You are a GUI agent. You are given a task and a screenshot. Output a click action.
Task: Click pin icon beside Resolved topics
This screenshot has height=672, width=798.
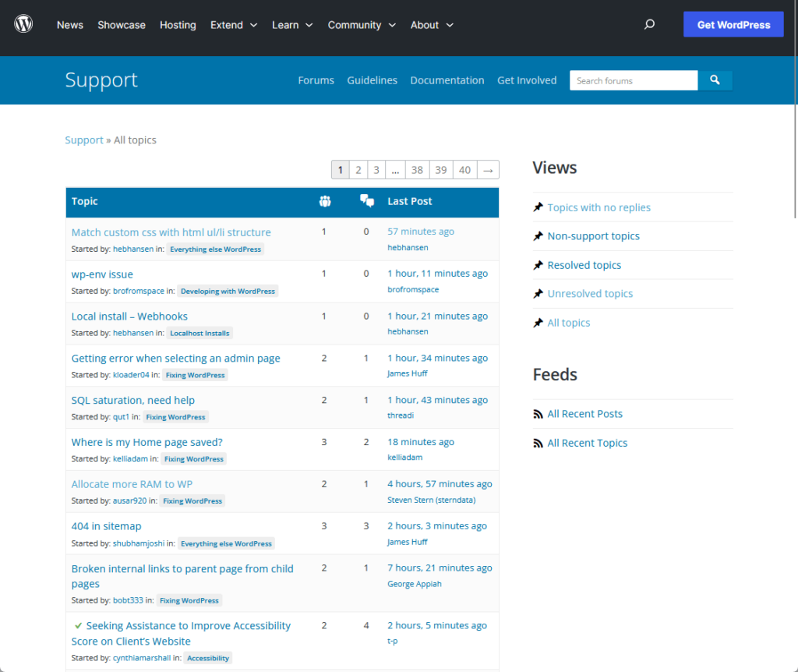coord(538,265)
